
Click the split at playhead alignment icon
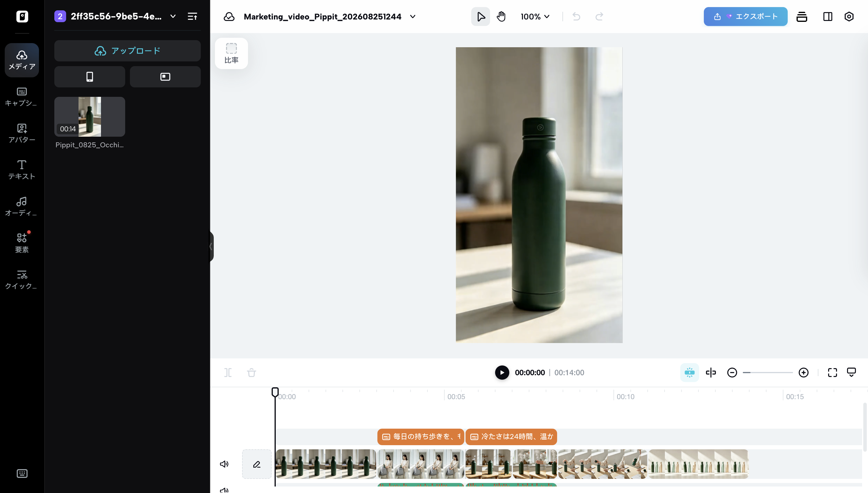pos(711,373)
